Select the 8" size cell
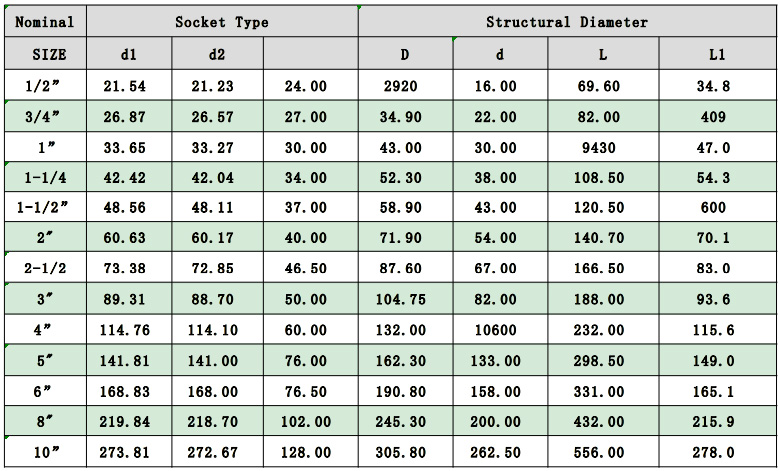 (44, 422)
